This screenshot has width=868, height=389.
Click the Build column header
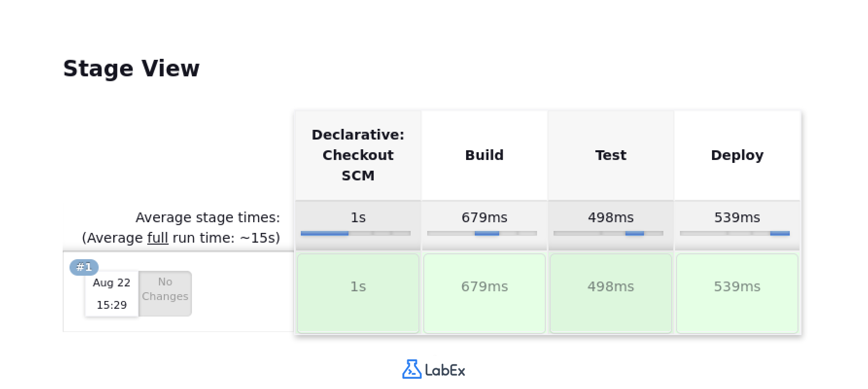[484, 155]
